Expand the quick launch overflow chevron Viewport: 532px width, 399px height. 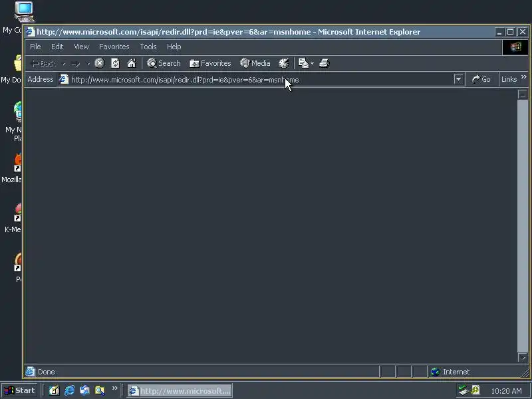[114, 388]
